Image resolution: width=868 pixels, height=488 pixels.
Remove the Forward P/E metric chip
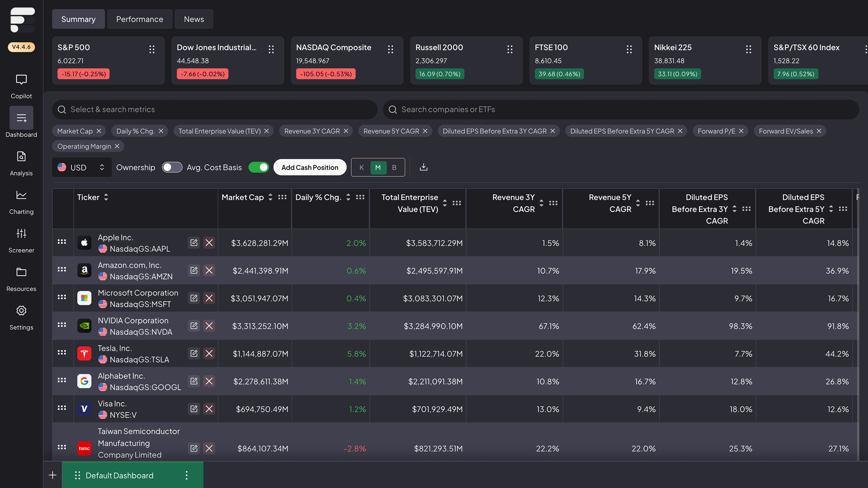741,131
